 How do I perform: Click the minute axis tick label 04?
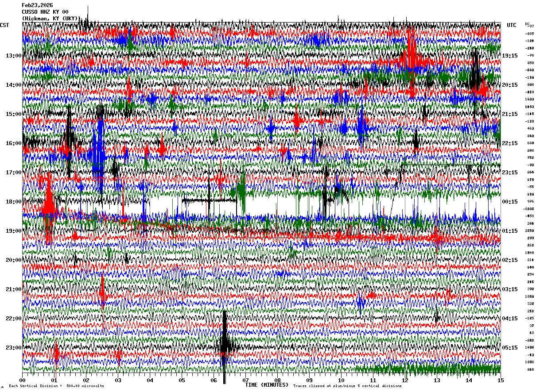point(150,380)
